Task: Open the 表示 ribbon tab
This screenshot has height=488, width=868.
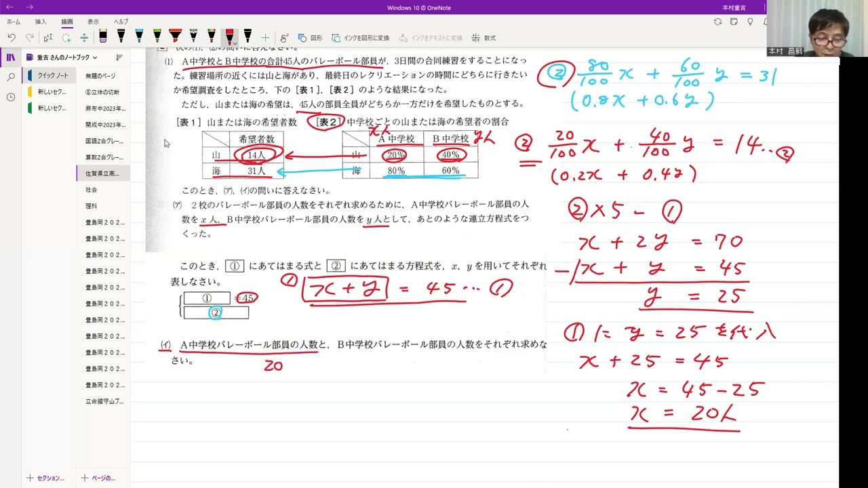Action: [94, 22]
